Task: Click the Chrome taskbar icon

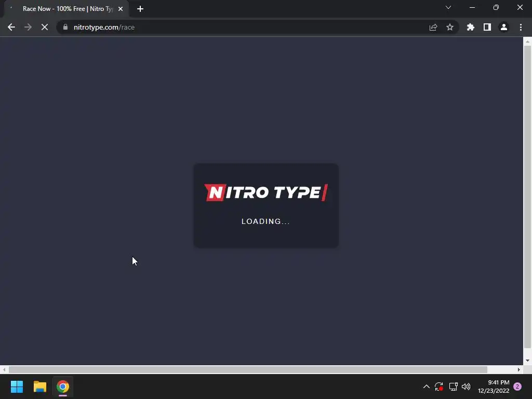Action: point(63,387)
